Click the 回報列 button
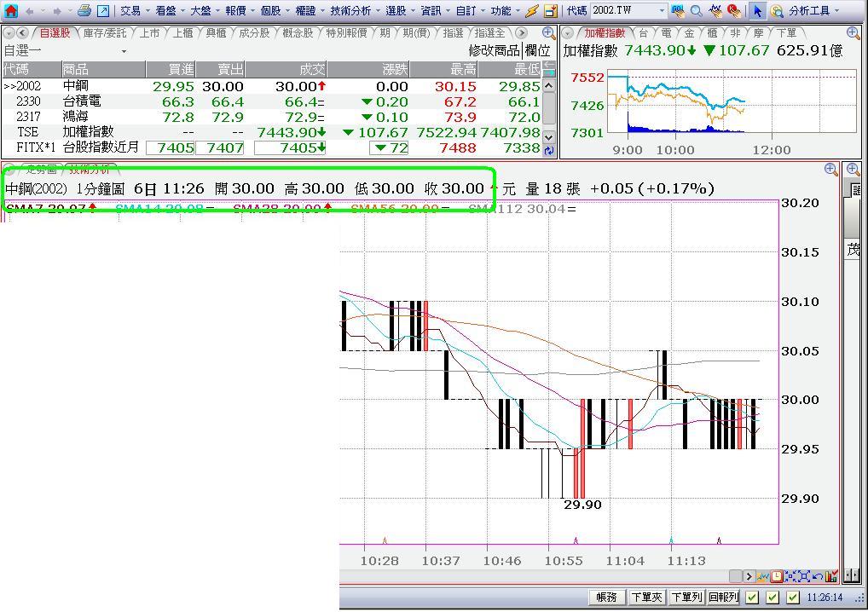Image resolution: width=868 pixels, height=612 pixels. coord(724,597)
